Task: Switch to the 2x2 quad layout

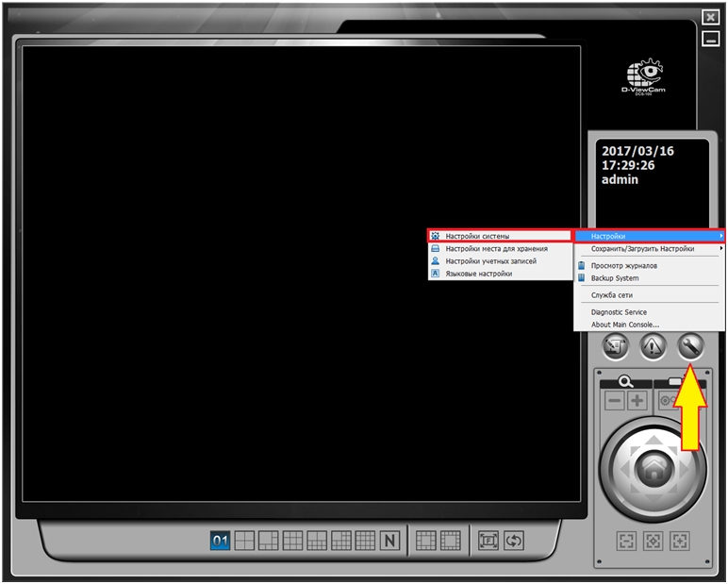Action: point(244,541)
